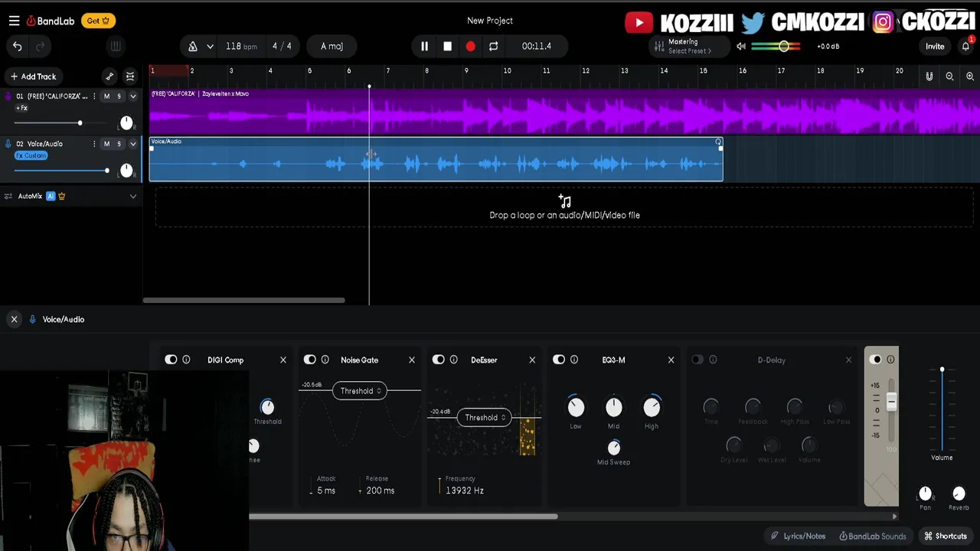The width and height of the screenshot is (980, 551).
Task: Enable the D-Delay effect power
Action: click(697, 360)
